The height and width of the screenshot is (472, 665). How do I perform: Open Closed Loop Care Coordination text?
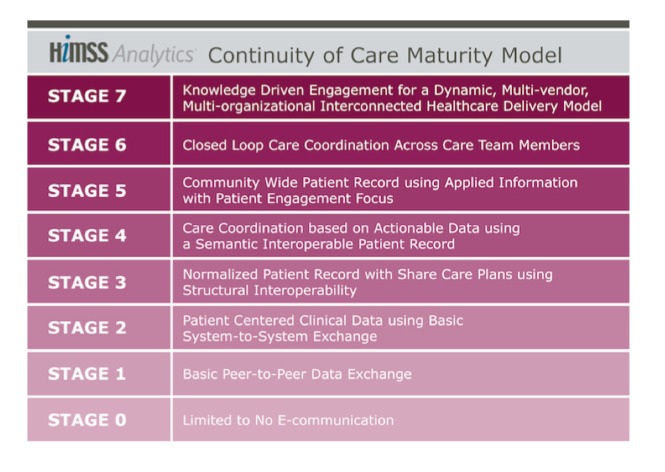[380, 145]
